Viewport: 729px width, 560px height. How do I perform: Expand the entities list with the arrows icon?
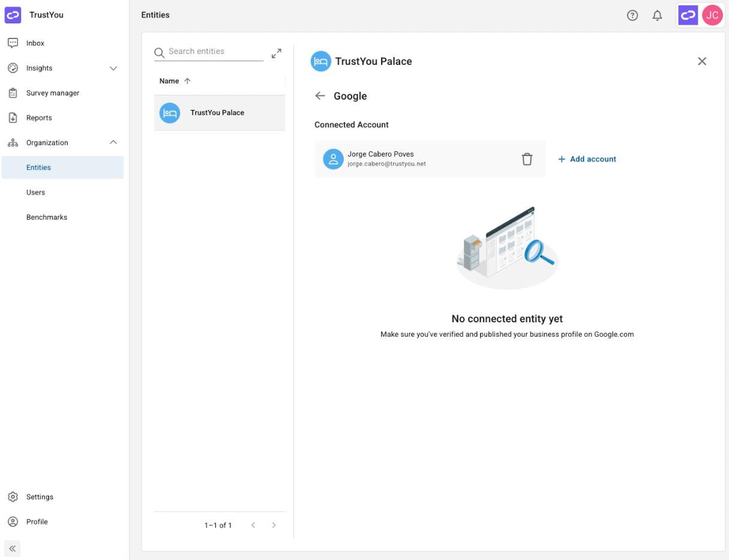click(277, 53)
